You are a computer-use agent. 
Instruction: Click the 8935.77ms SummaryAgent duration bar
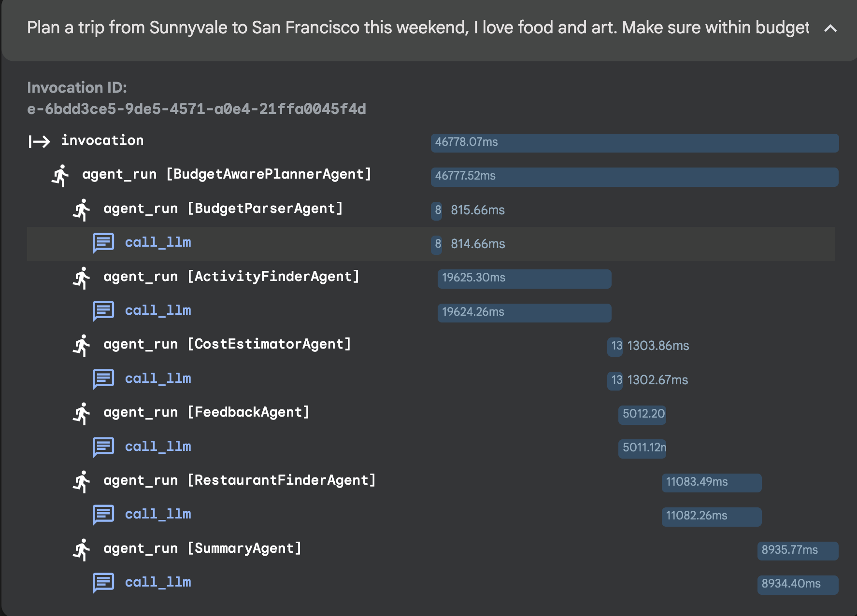point(797,551)
